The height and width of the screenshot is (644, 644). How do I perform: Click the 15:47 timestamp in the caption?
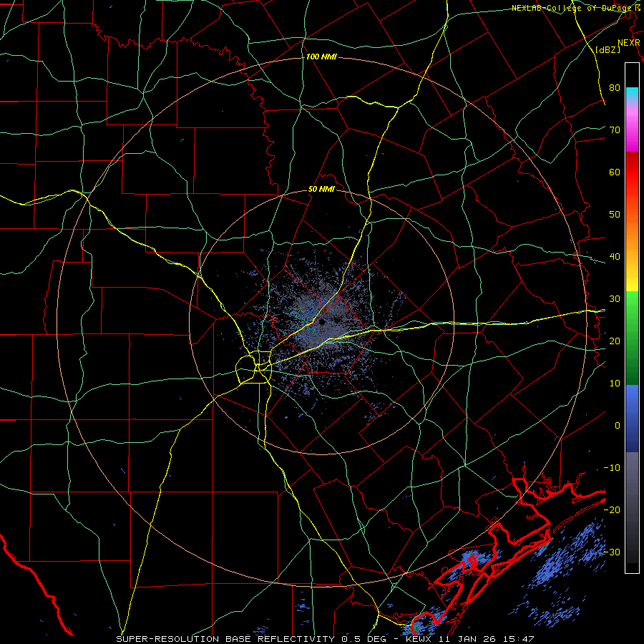[x=520, y=639]
